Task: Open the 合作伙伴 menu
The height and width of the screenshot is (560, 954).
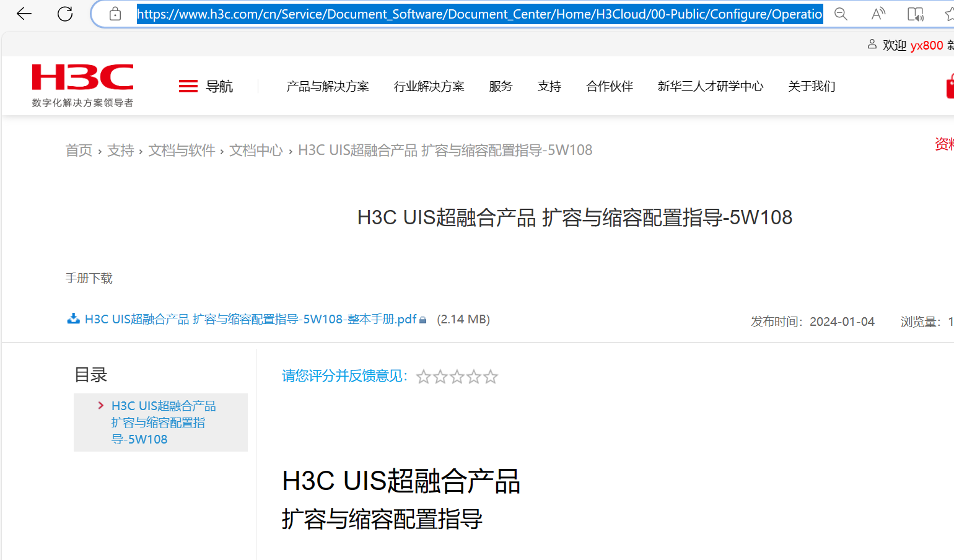Action: coord(610,86)
